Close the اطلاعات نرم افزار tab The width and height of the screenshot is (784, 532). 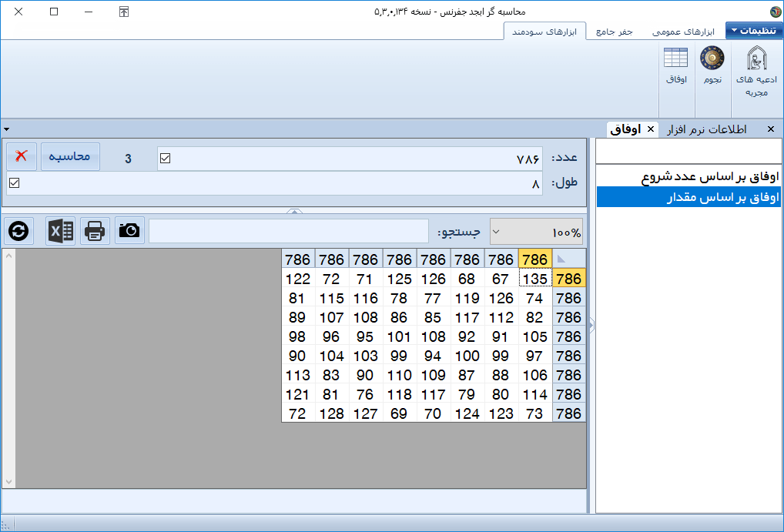[x=771, y=129]
